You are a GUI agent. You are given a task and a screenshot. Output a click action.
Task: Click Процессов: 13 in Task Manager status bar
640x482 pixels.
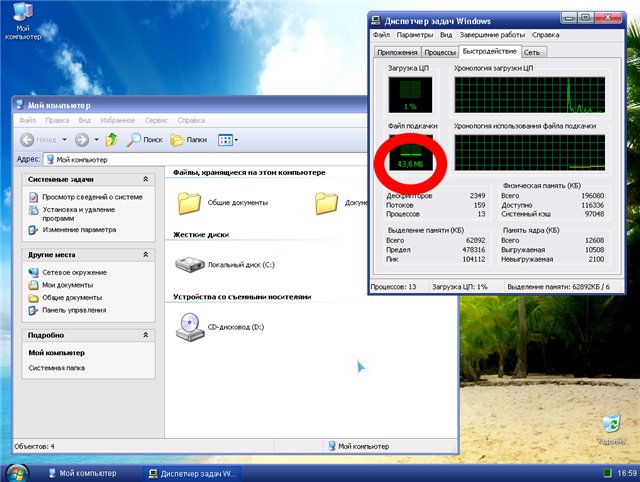point(393,287)
